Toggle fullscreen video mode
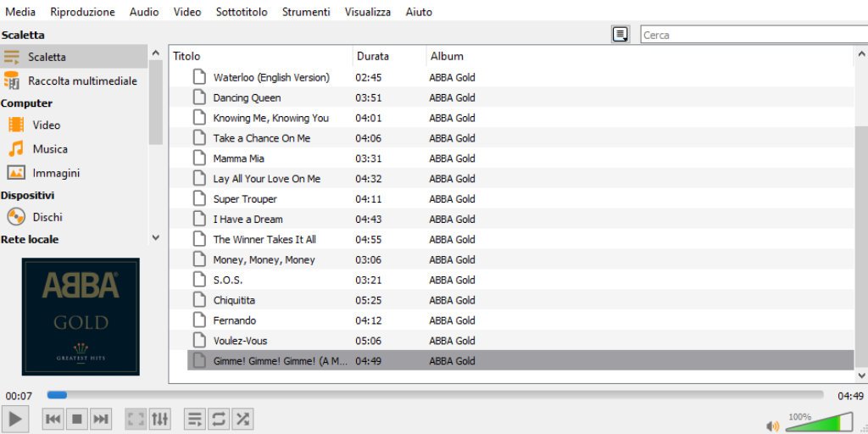Screen dimensions: 868x434 136,419
